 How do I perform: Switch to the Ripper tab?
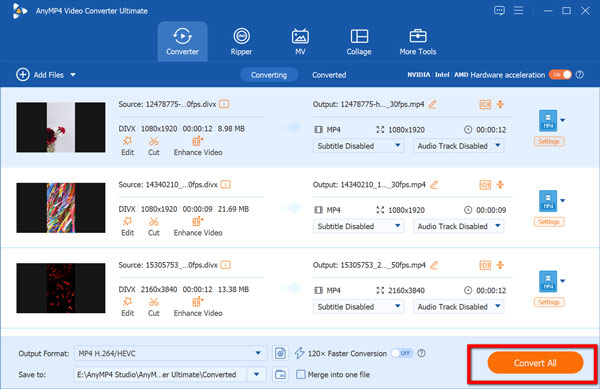[241, 41]
